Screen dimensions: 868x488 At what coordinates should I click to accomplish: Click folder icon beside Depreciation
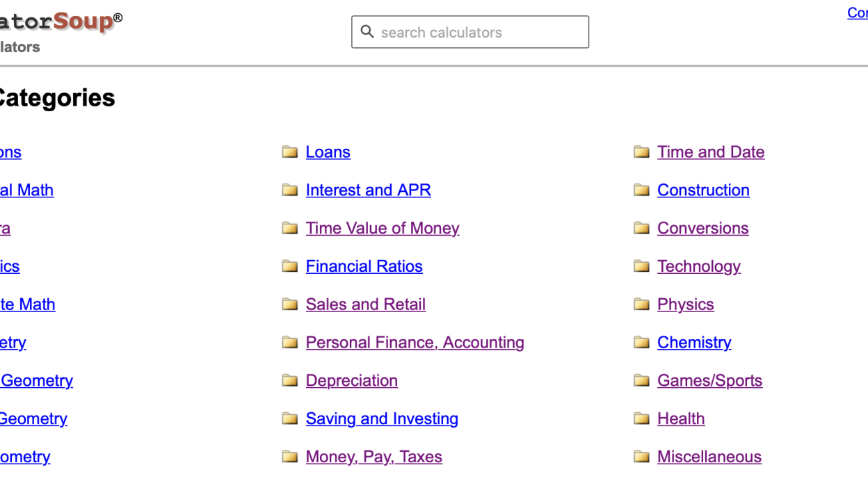[x=290, y=381]
